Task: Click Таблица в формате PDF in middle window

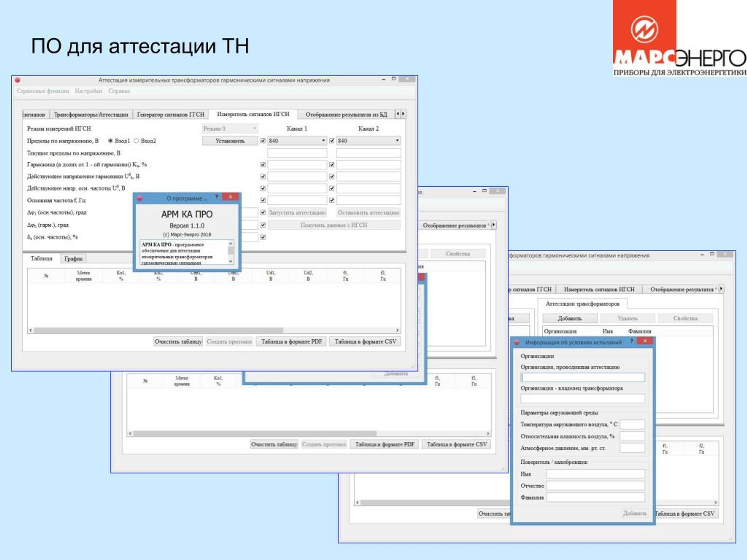Action: [x=385, y=444]
